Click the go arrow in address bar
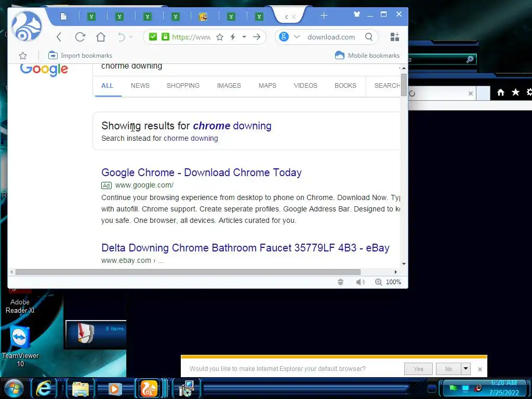Viewport: 532px width, 399px height. [257, 37]
